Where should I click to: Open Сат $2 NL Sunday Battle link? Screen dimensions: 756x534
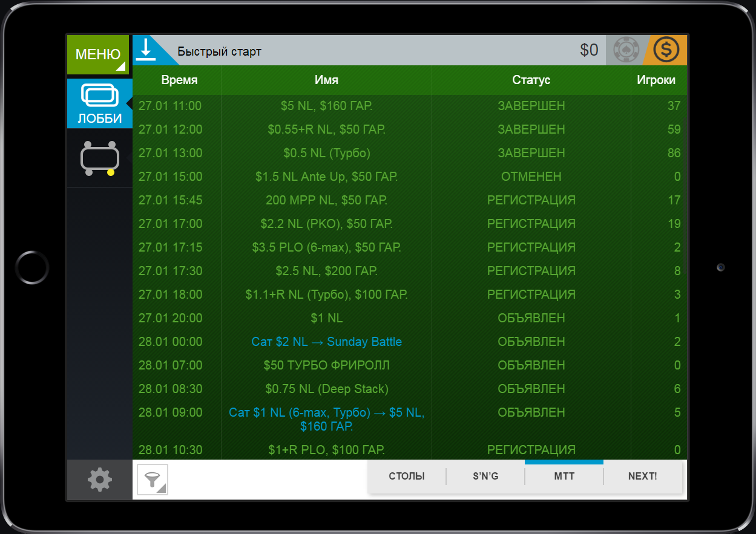click(326, 342)
